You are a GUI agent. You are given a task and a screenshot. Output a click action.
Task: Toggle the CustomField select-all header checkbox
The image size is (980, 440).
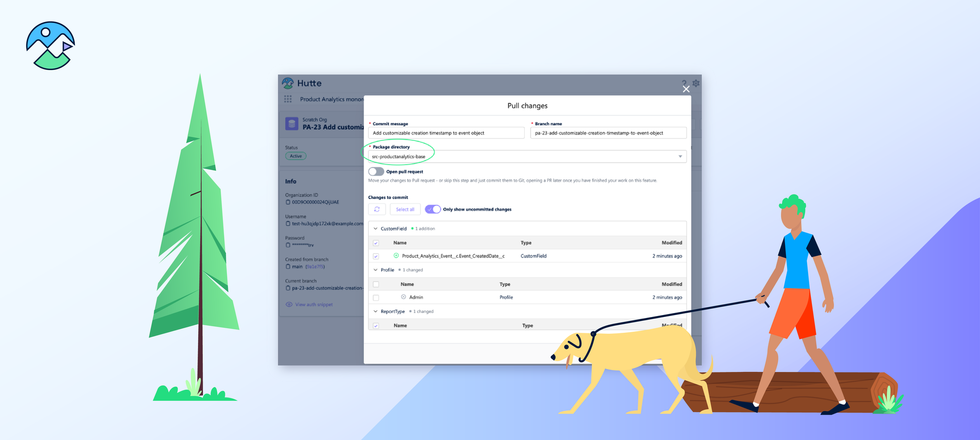point(376,243)
